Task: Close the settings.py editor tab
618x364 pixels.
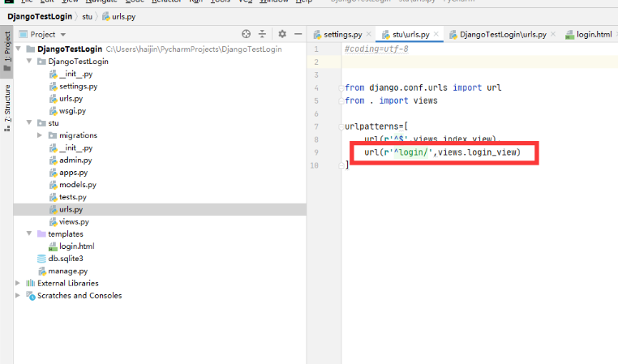Action: point(369,35)
